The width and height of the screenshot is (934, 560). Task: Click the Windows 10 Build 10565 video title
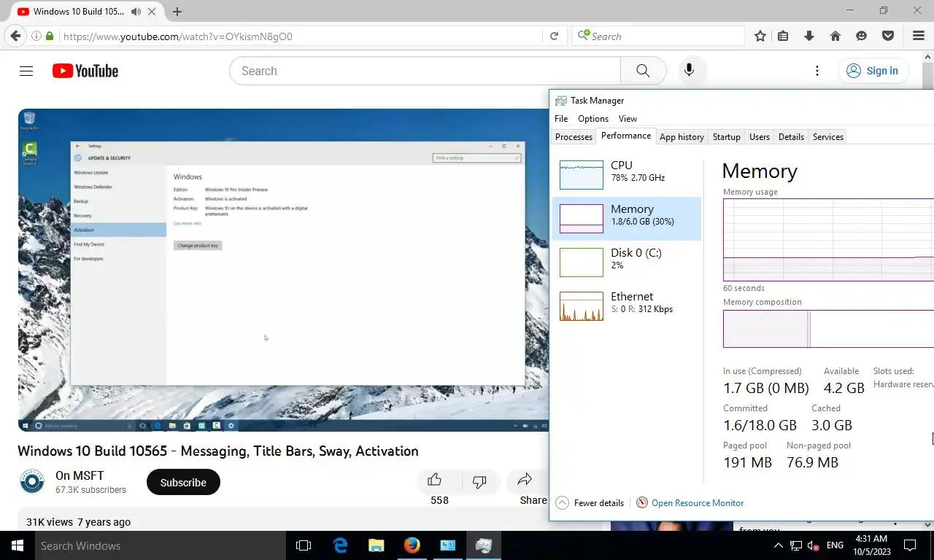(218, 451)
